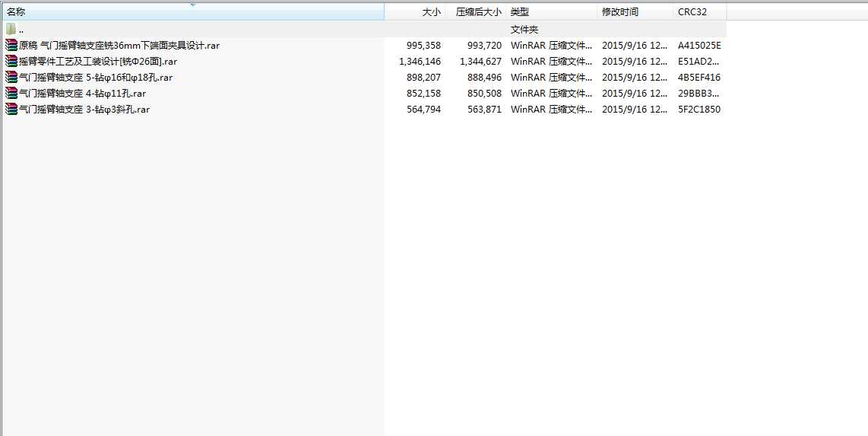Click the sort arrow above 名称 column

point(193,5)
